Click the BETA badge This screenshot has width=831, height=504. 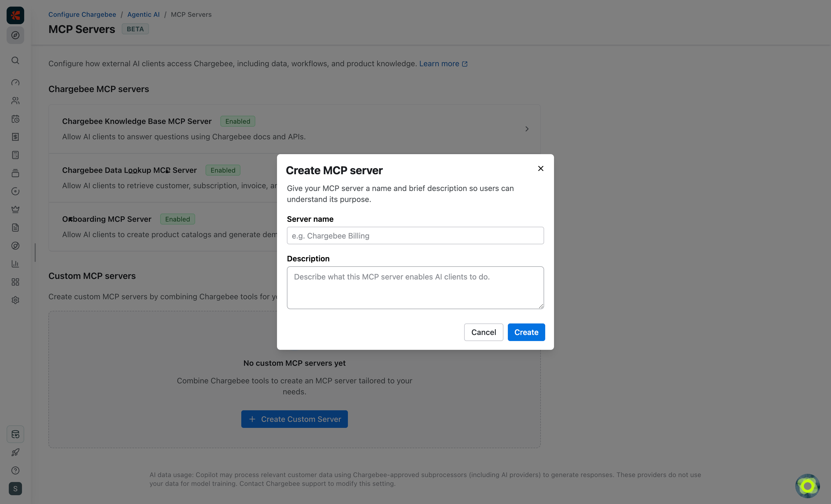pyautogui.click(x=135, y=29)
